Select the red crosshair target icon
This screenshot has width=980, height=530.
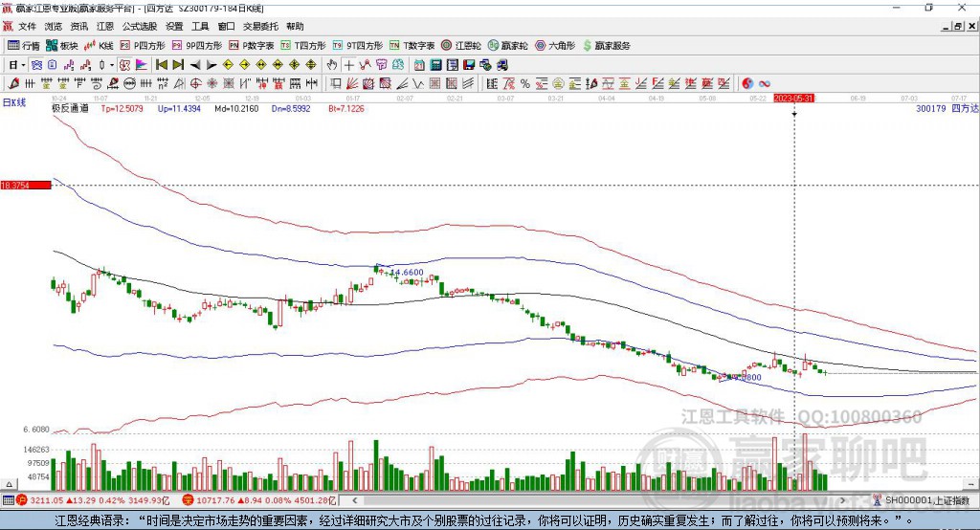(195, 84)
